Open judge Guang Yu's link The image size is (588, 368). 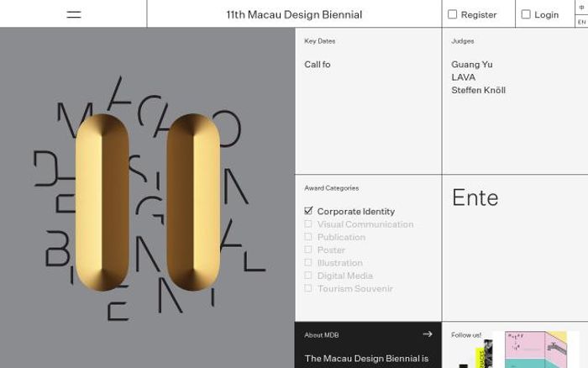tap(472, 65)
